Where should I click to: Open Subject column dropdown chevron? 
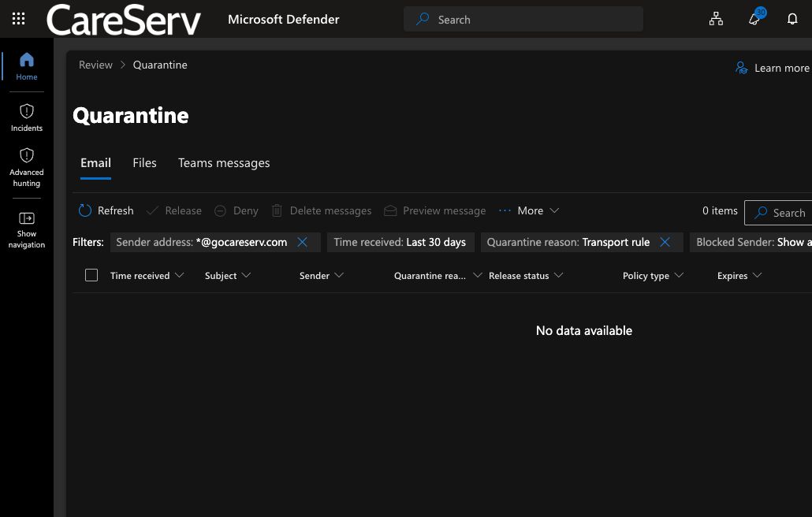(246, 275)
